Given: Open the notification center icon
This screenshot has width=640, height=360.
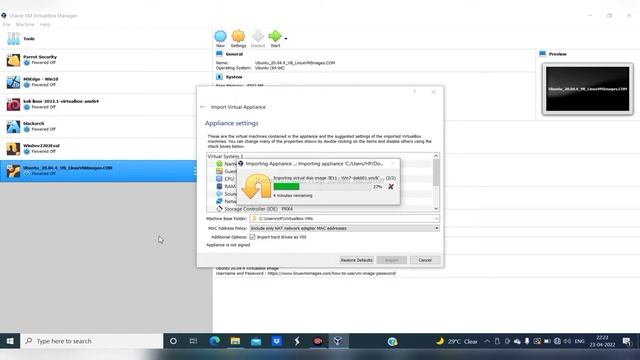Looking at the screenshot, I should click(x=627, y=341).
